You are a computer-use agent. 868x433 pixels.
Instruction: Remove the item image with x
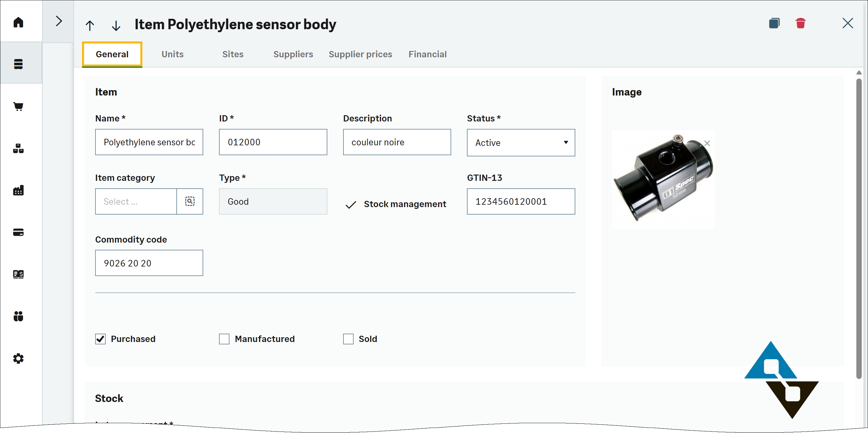coord(707,143)
